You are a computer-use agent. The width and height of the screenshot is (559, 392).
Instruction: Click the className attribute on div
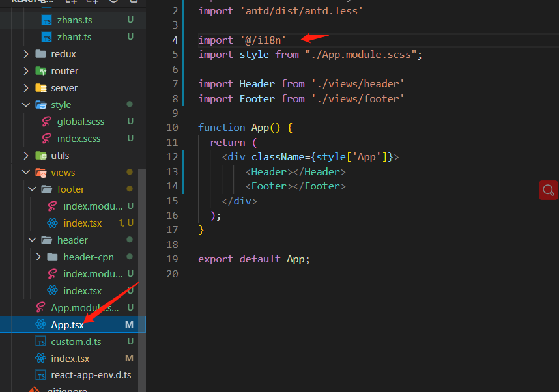[x=278, y=157]
